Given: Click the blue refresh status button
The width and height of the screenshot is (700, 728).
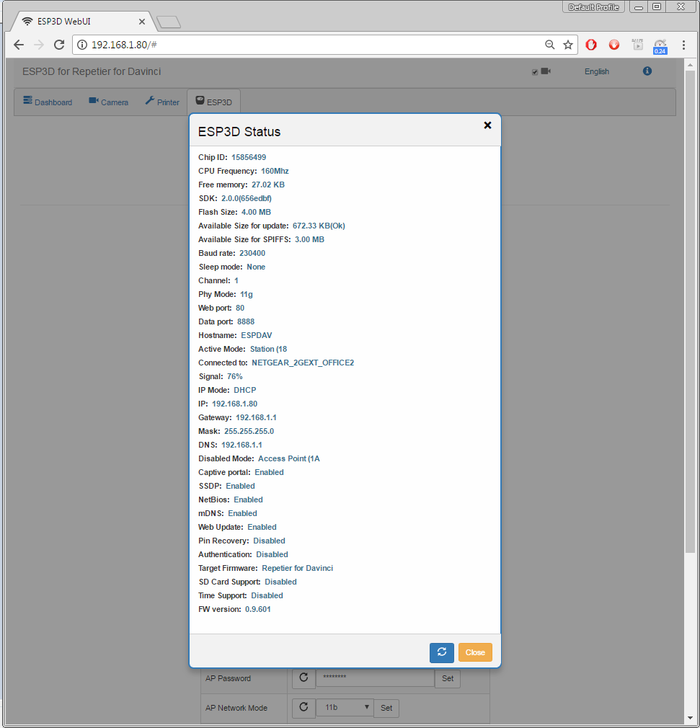Looking at the screenshot, I should (441, 652).
